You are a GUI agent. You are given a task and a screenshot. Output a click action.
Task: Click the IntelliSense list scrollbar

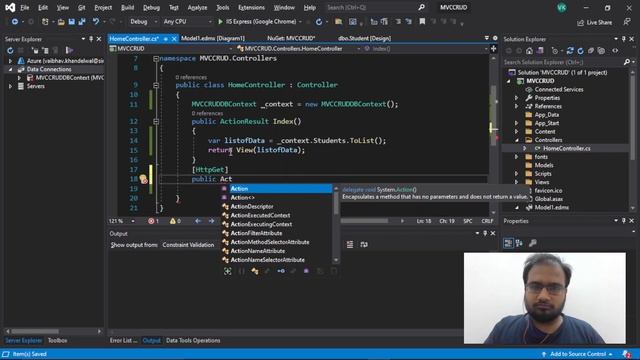(x=336, y=224)
